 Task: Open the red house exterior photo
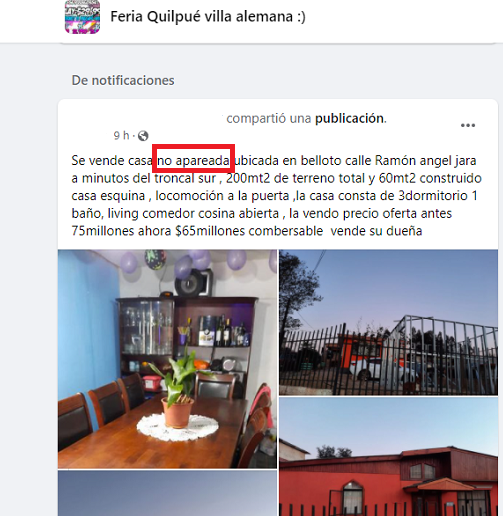(x=388, y=457)
